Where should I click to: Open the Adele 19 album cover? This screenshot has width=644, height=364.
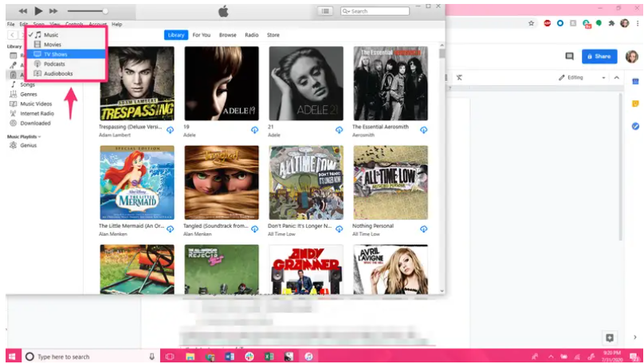pos(222,84)
